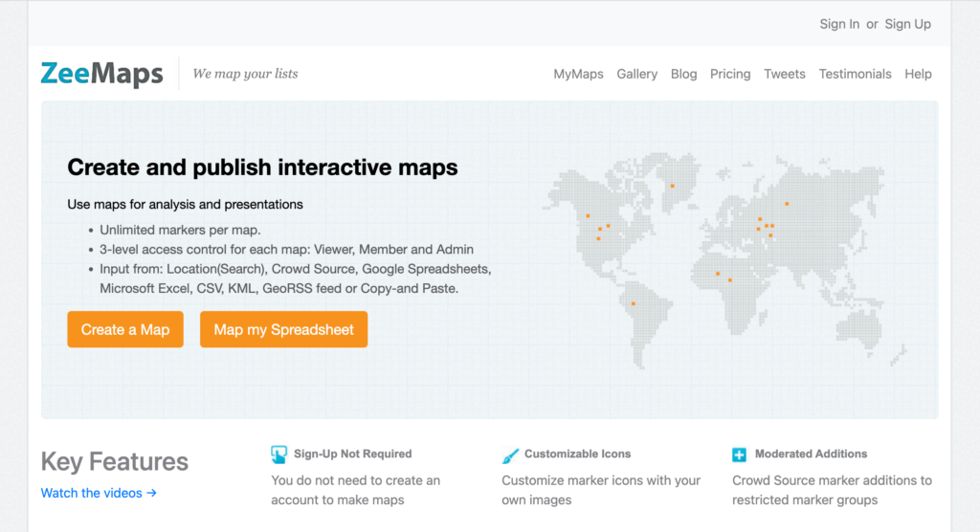
Task: Follow the Watch the videos link
Action: pos(99,493)
